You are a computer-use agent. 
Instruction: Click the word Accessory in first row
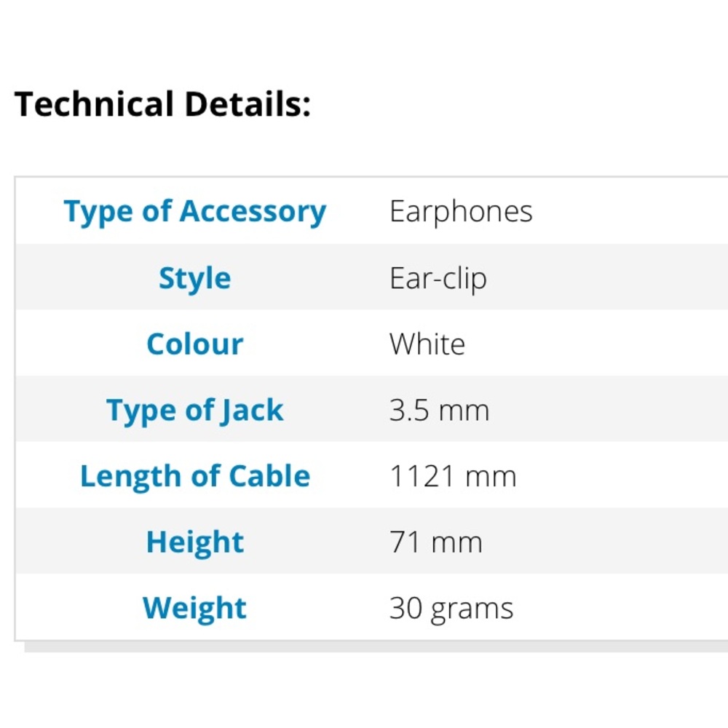tap(253, 212)
